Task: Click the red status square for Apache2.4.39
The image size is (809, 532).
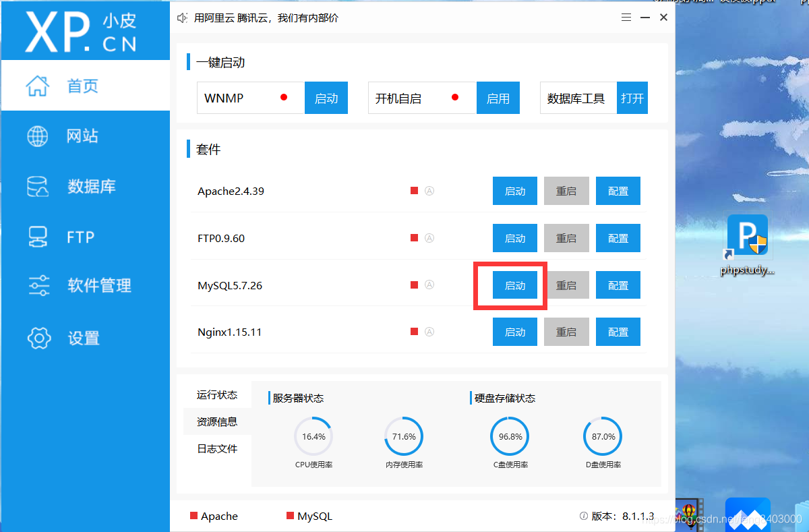Action: coord(415,191)
